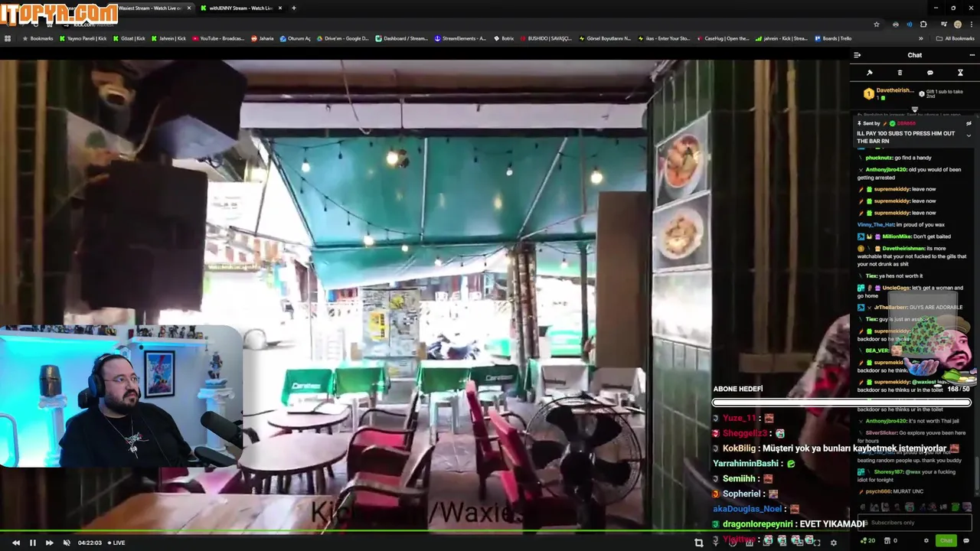
Task: Collapse the chat panel with the arrow icon
Action: pyautogui.click(x=857, y=55)
